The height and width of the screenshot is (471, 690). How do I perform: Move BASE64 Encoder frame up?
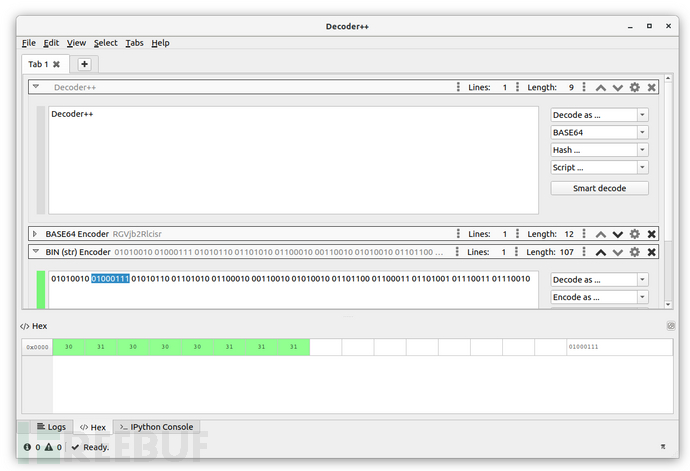click(x=601, y=234)
